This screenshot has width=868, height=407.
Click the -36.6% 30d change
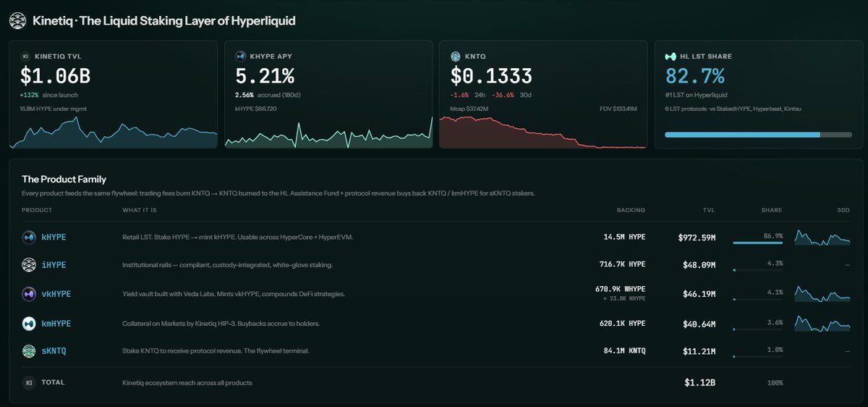513,95
